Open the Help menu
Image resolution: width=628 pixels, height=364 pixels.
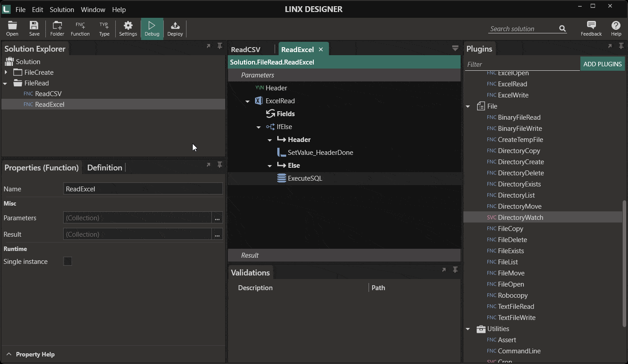point(119,9)
